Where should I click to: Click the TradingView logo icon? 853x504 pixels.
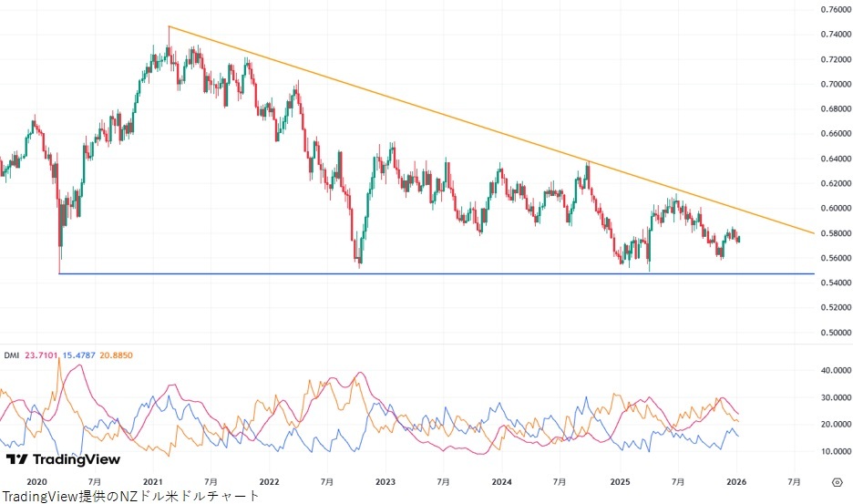16,459
